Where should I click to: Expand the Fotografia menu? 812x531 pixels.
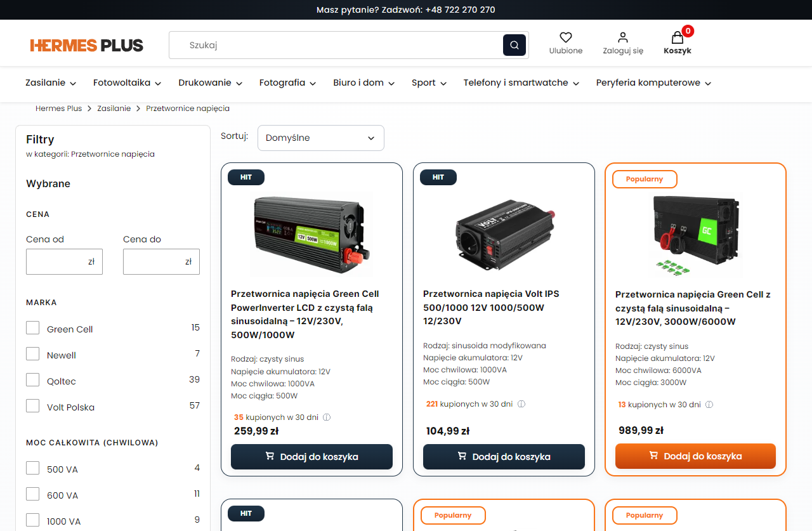coord(287,82)
